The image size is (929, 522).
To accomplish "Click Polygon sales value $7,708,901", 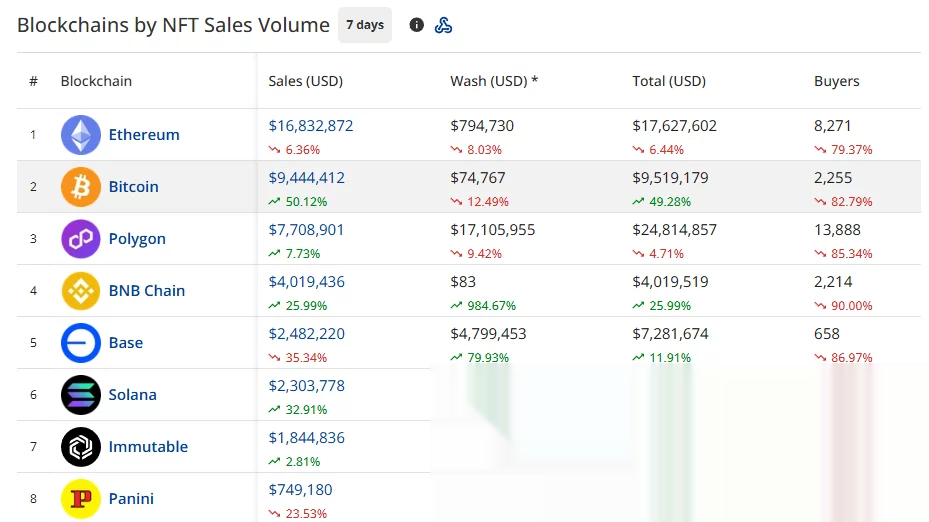I will coord(306,230).
